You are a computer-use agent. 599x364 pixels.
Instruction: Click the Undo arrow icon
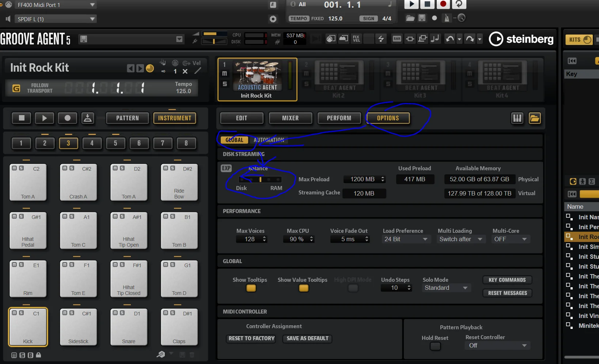click(450, 39)
